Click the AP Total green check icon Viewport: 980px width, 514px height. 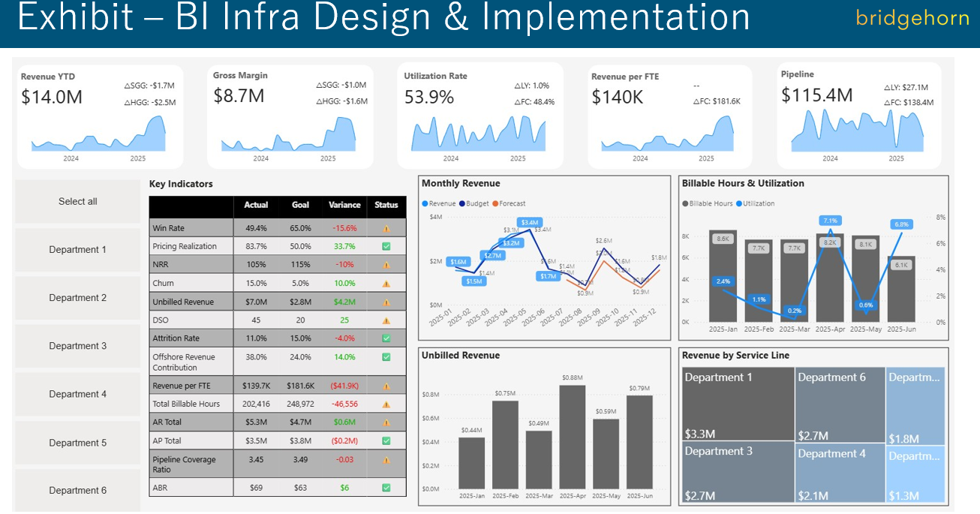tap(386, 441)
